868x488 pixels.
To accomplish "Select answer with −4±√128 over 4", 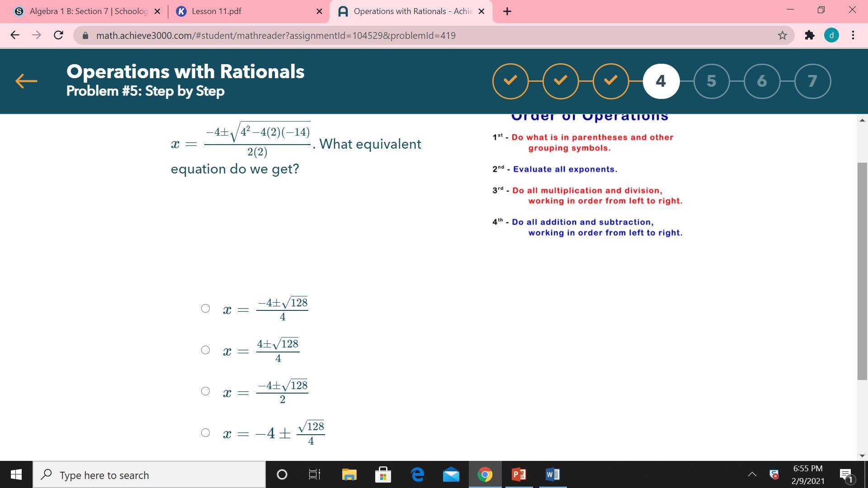I will 205,309.
